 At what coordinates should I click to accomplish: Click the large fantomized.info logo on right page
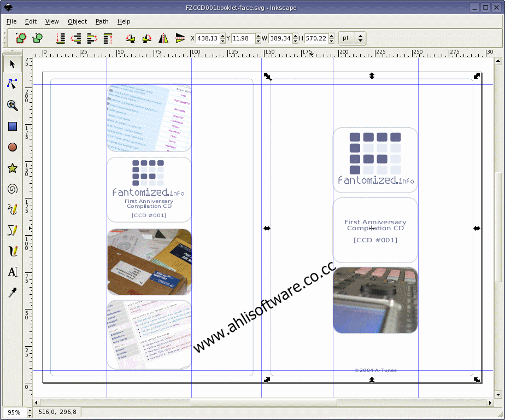click(x=375, y=160)
